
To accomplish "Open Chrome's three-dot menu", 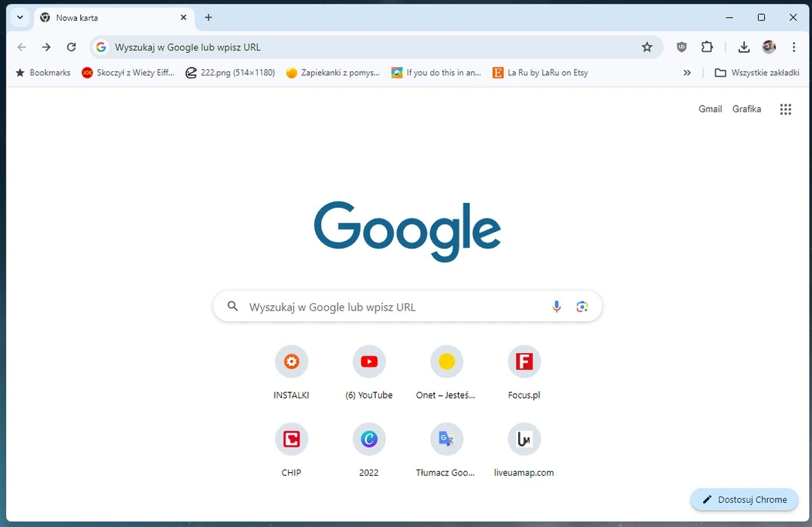I will point(794,47).
